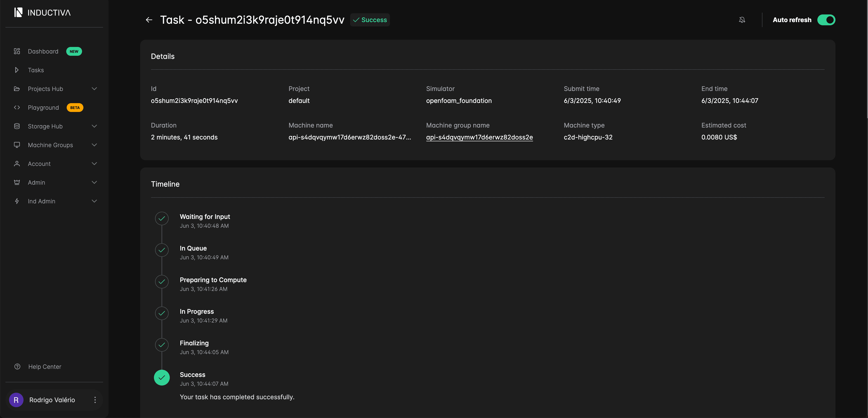
Task: Open the Tasks menu item
Action: (x=36, y=70)
